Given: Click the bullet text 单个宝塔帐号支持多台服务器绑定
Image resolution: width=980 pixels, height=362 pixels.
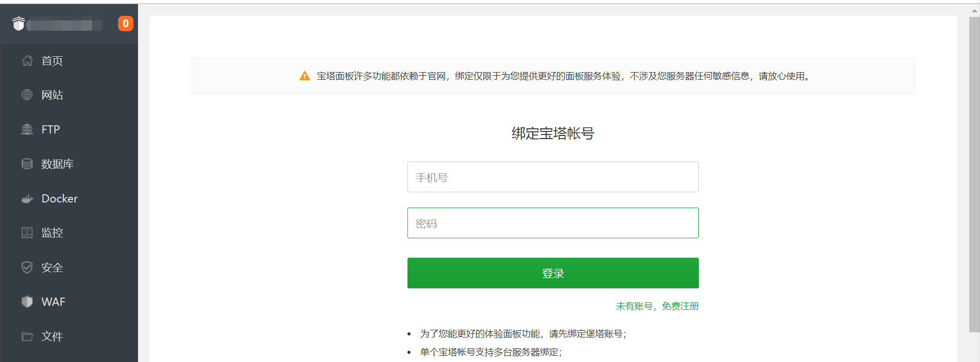Looking at the screenshot, I should point(491,352).
